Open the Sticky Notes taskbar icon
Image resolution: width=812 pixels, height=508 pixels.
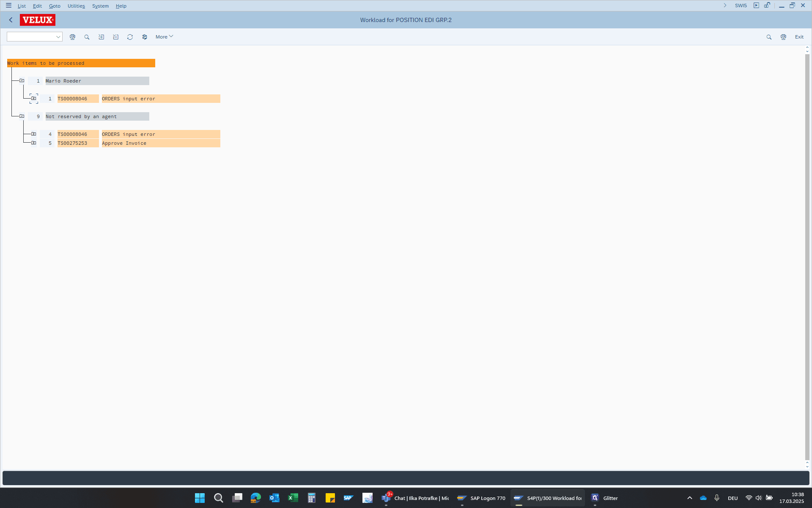tap(330, 498)
